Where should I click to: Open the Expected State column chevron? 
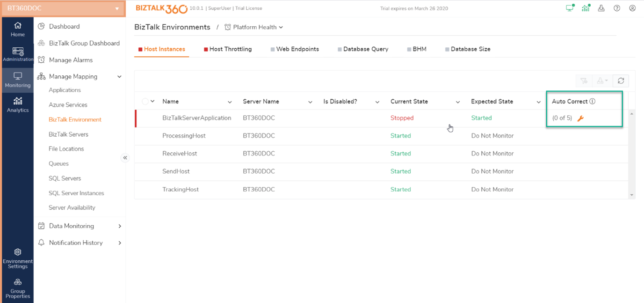tap(538, 102)
